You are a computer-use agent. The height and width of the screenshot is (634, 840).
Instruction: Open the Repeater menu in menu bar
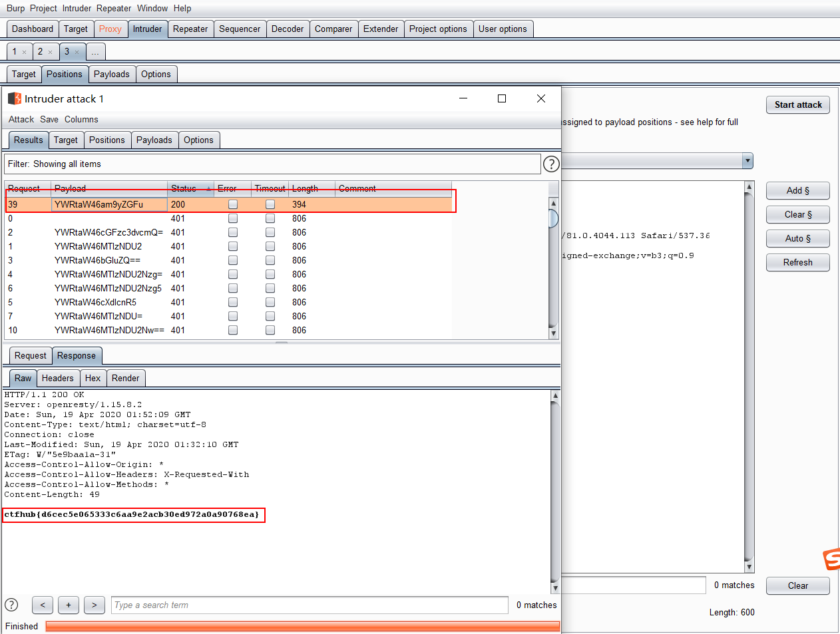[x=114, y=8]
